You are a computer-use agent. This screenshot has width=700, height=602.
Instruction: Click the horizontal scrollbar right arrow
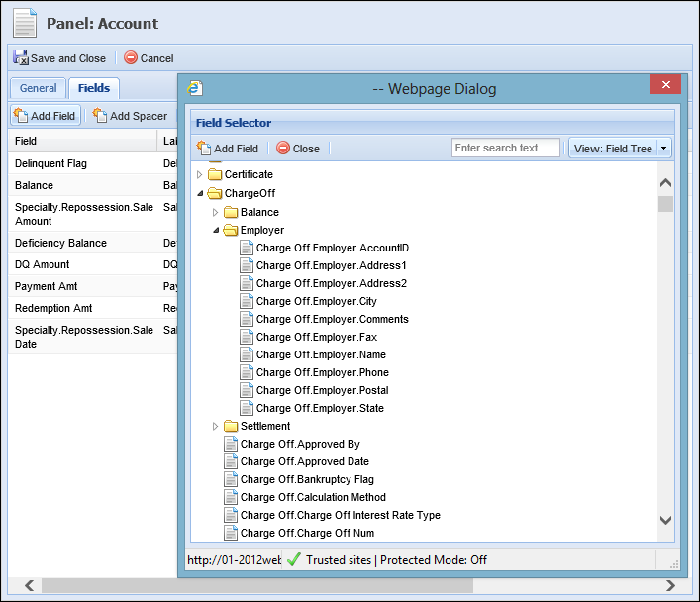point(670,585)
